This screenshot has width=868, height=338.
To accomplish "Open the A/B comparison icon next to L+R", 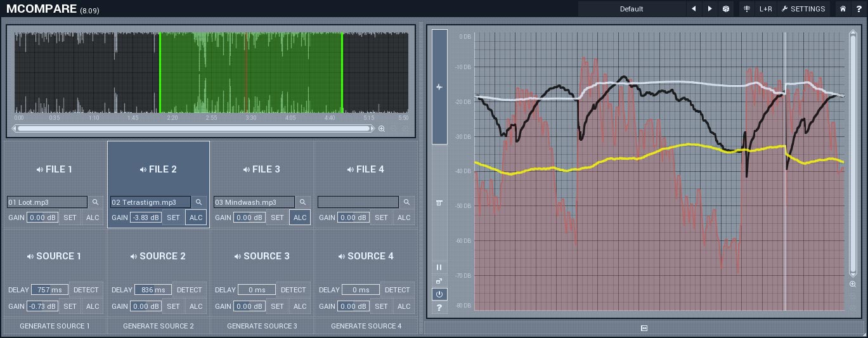I will [x=747, y=9].
